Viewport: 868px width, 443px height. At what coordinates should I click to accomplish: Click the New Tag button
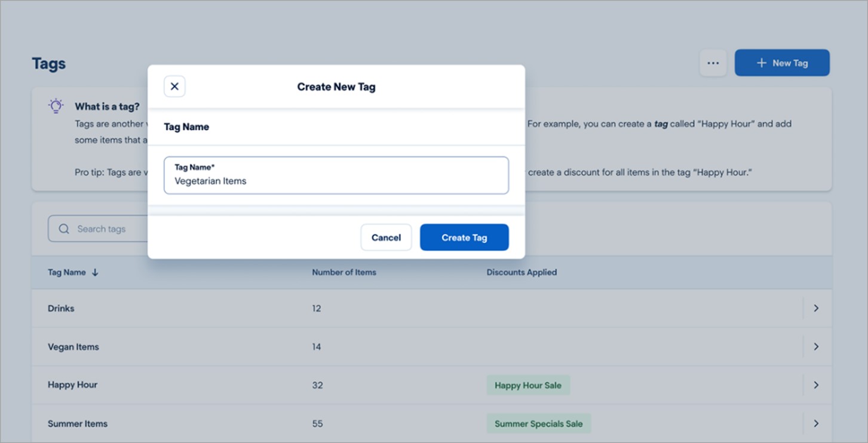point(782,63)
